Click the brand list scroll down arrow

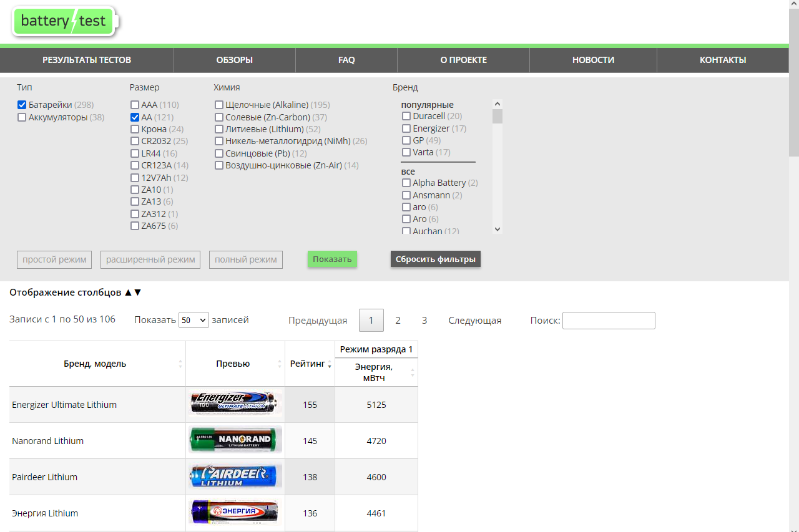[498, 229]
